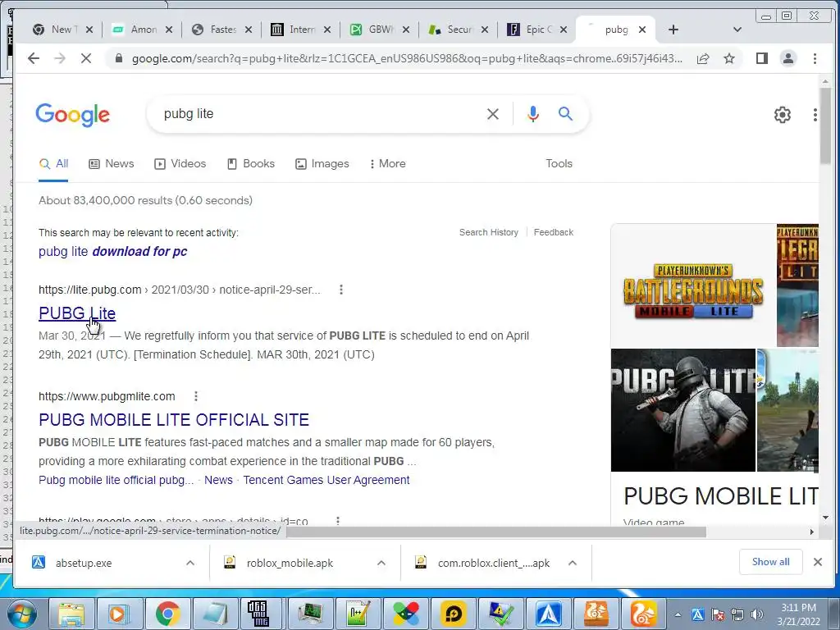Show hidden system tray icons
Viewport: 840px width, 630px height.
(x=678, y=614)
